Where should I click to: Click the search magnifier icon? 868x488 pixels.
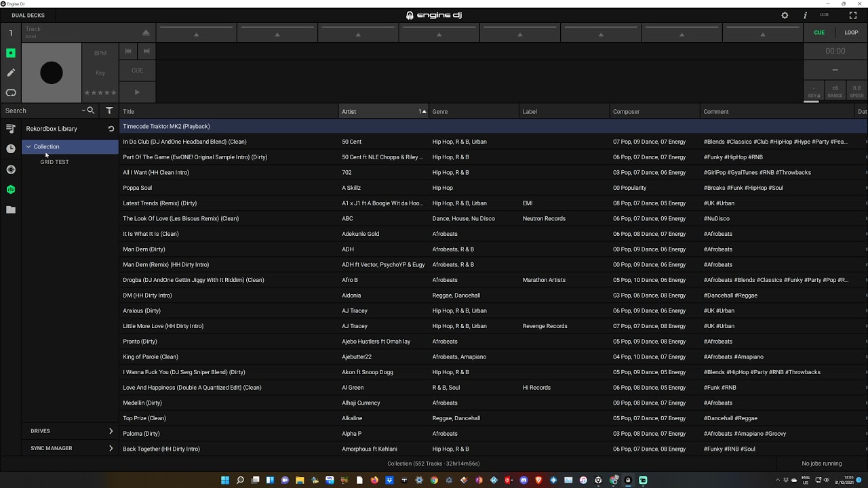pyautogui.click(x=91, y=110)
